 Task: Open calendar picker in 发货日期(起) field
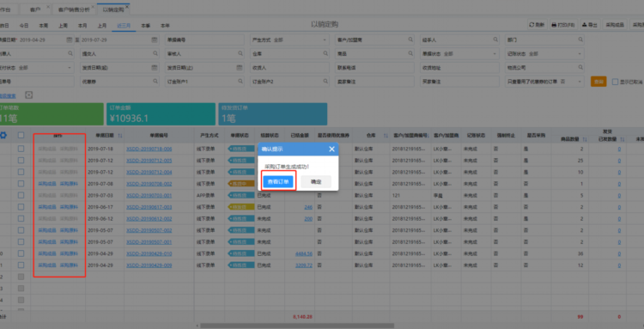(x=154, y=67)
